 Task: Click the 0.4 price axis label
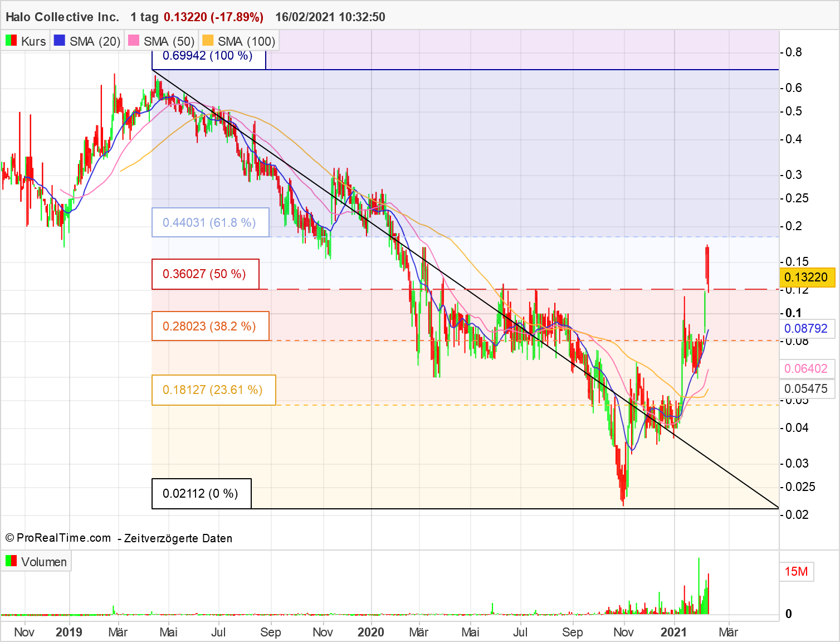(794, 139)
